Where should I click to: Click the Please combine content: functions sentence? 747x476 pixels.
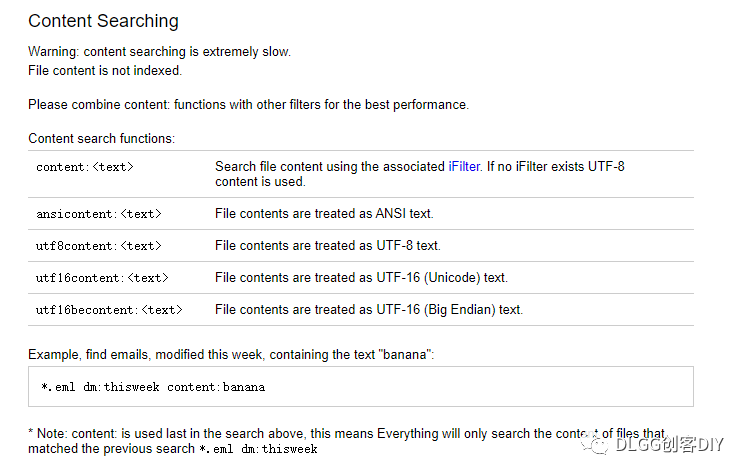coord(248,104)
